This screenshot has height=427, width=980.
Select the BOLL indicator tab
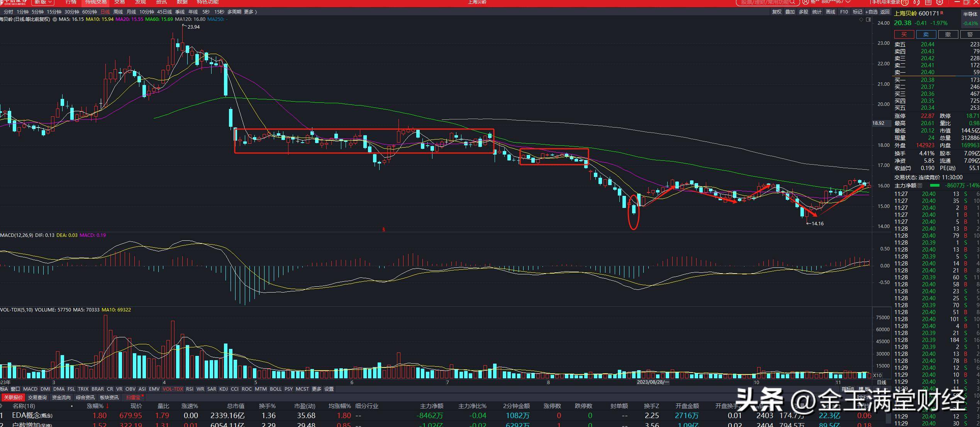click(276, 389)
